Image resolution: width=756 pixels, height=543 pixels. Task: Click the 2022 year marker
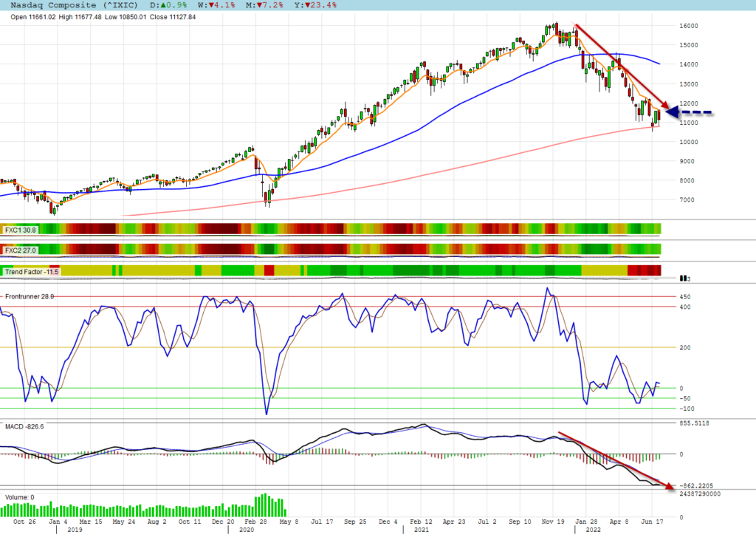(x=593, y=530)
